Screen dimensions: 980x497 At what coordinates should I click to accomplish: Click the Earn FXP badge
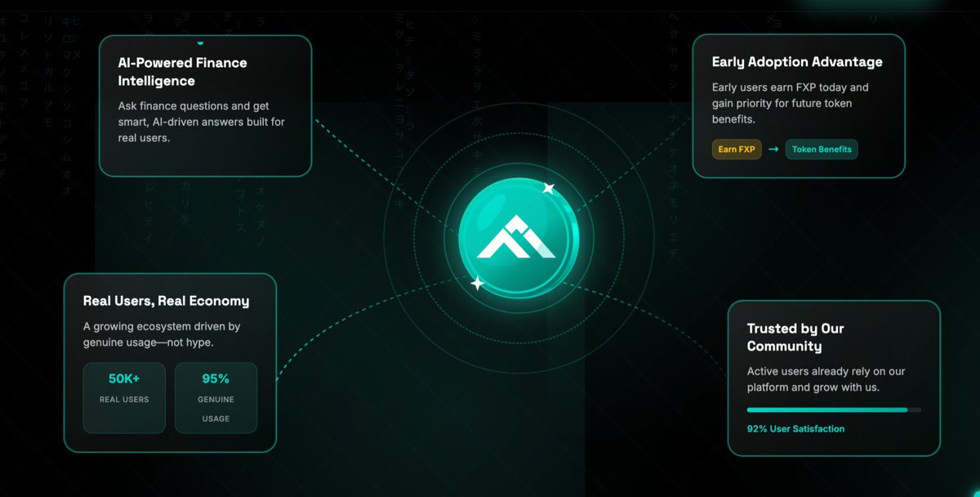(737, 150)
